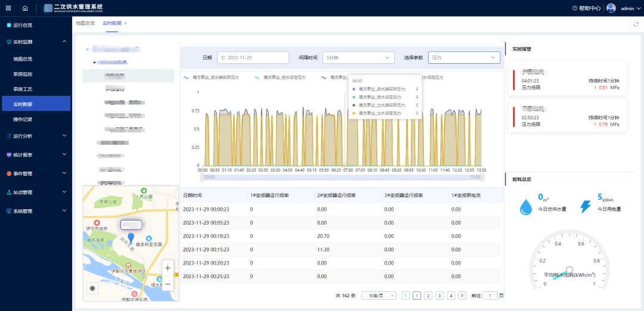
Task: Open the 50条/页 page size dropdown
Action: pos(378,296)
